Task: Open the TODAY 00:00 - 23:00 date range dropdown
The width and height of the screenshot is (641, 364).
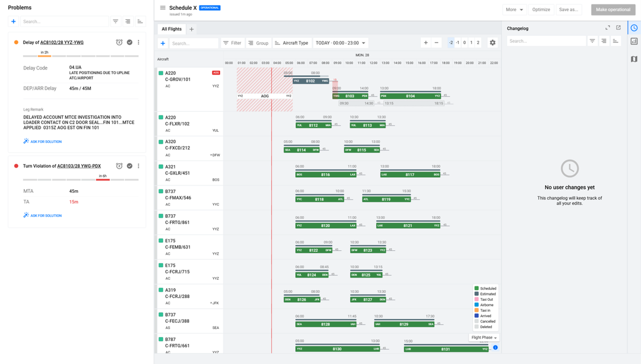Action: pyautogui.click(x=340, y=43)
